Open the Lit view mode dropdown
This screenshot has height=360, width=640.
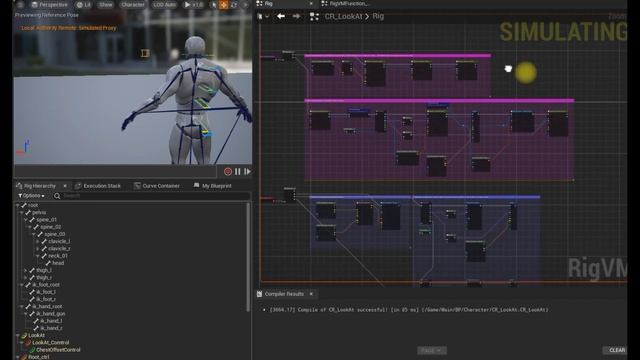click(x=83, y=5)
